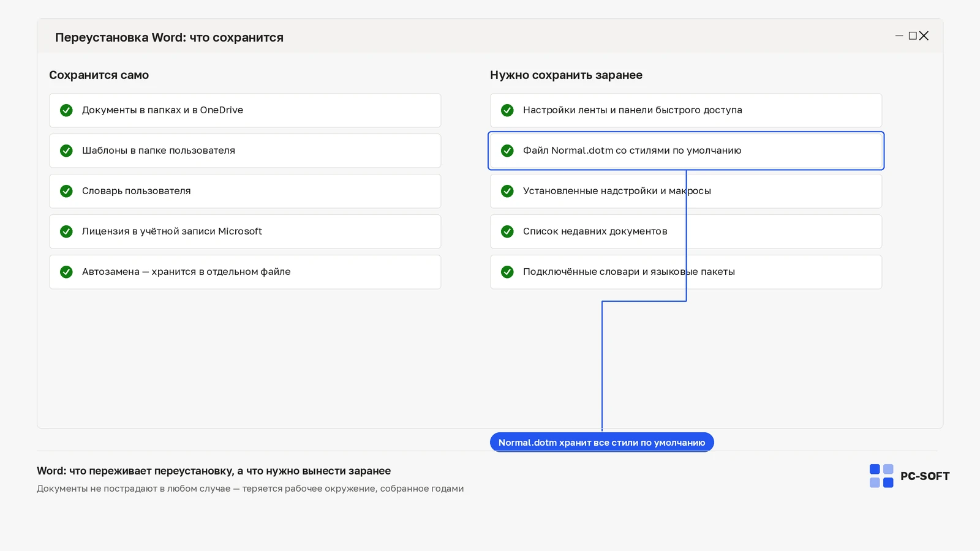The width and height of the screenshot is (980, 551).
Task: Minimize the Переустановка Word window
Action: [x=899, y=36]
